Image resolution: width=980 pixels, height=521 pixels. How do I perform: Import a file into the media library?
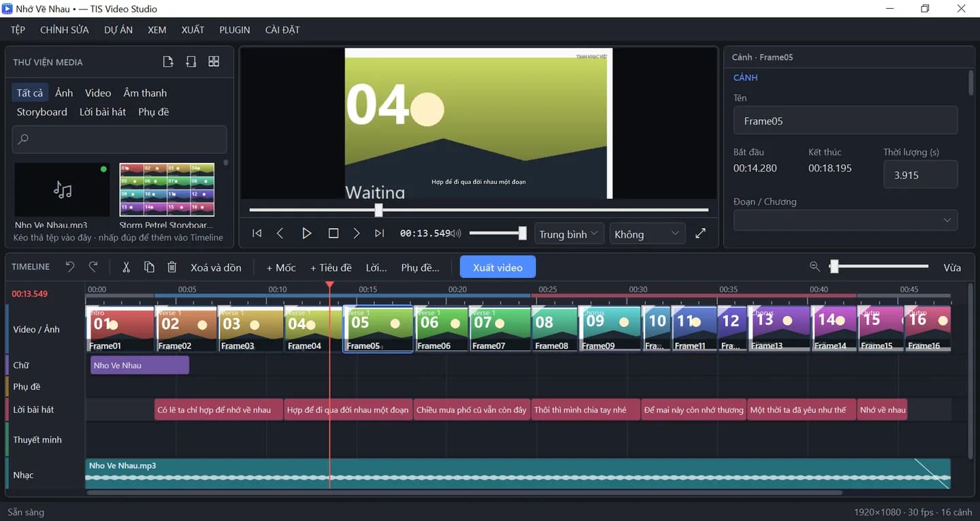[x=168, y=62]
